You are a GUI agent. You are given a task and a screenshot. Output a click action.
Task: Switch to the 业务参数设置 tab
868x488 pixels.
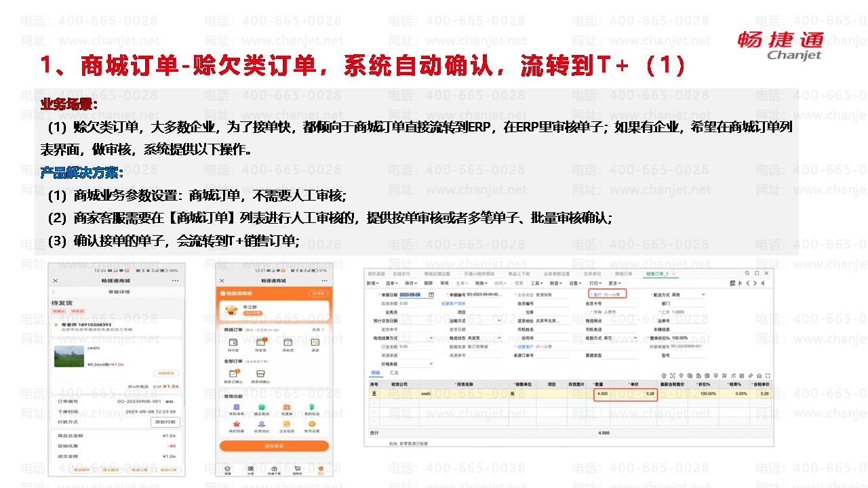pyautogui.click(x=557, y=273)
